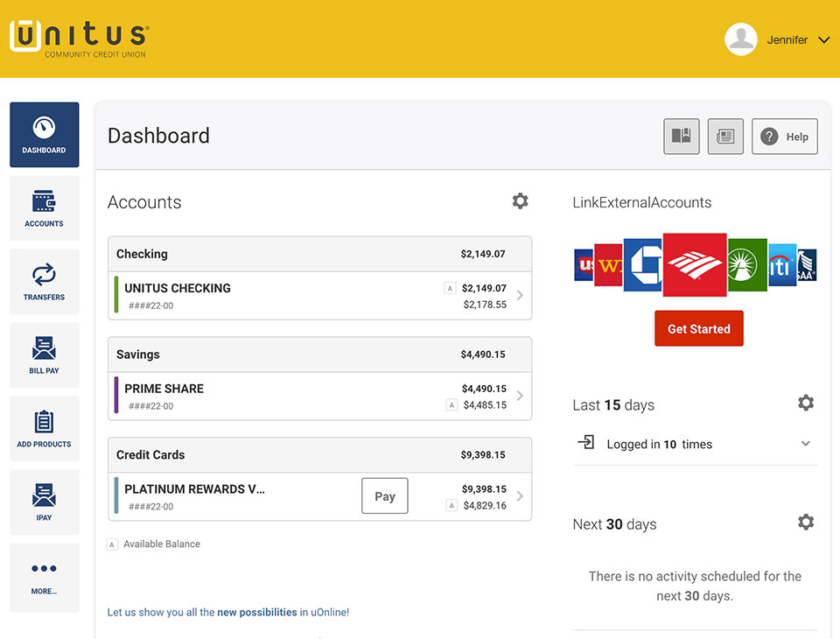Select the Bank of America logo

point(695,265)
